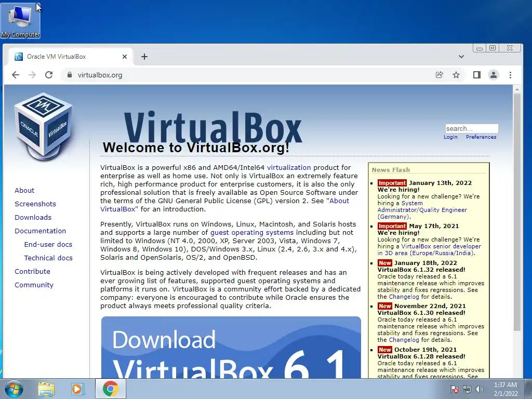Screen dimensions: 532x399
Task: Launch Windows Media Player taskbar icon
Action: pos(77,389)
